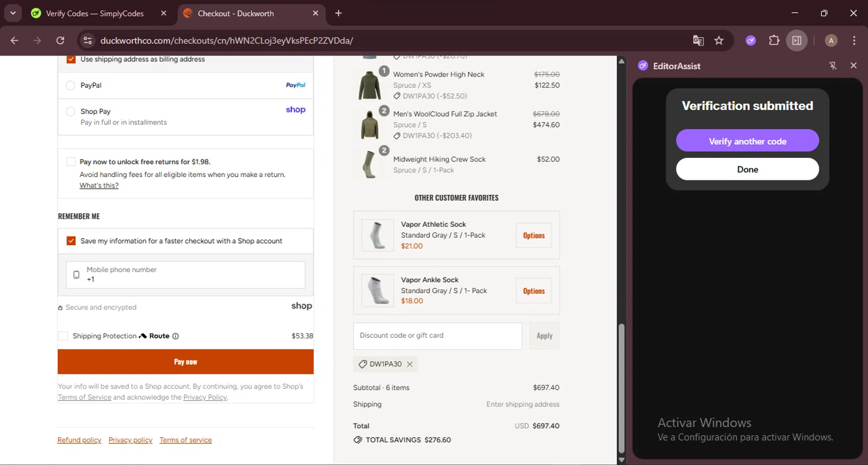The image size is (868, 465).
Task: Click Women's Powder High Neck thumbnail
Action: click(370, 85)
